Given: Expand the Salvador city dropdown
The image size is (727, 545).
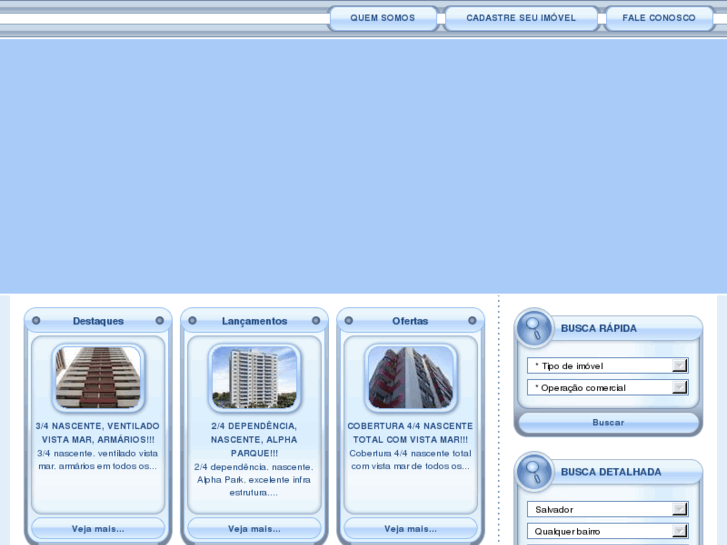Looking at the screenshot, I should coord(607,509).
